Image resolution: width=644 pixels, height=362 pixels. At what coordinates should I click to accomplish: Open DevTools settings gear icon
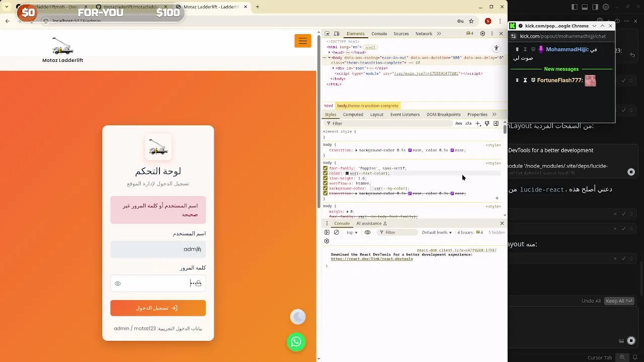[x=482, y=34]
